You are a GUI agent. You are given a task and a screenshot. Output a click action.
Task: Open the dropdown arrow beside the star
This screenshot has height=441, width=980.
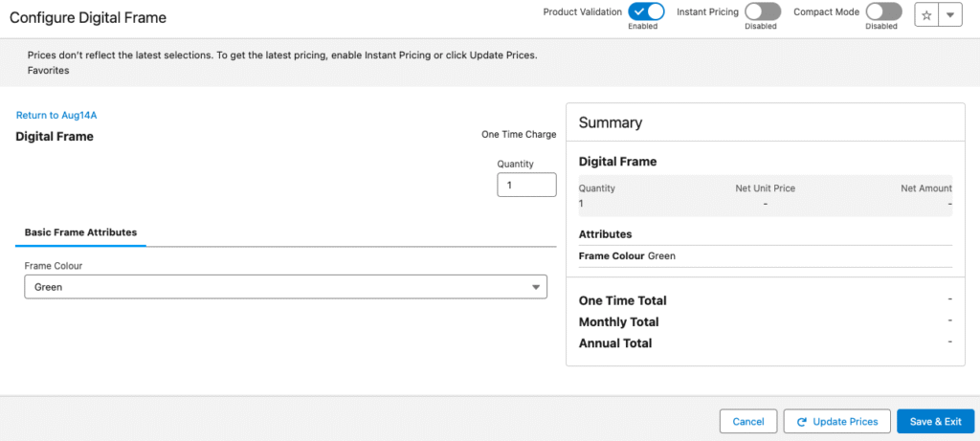949,15
